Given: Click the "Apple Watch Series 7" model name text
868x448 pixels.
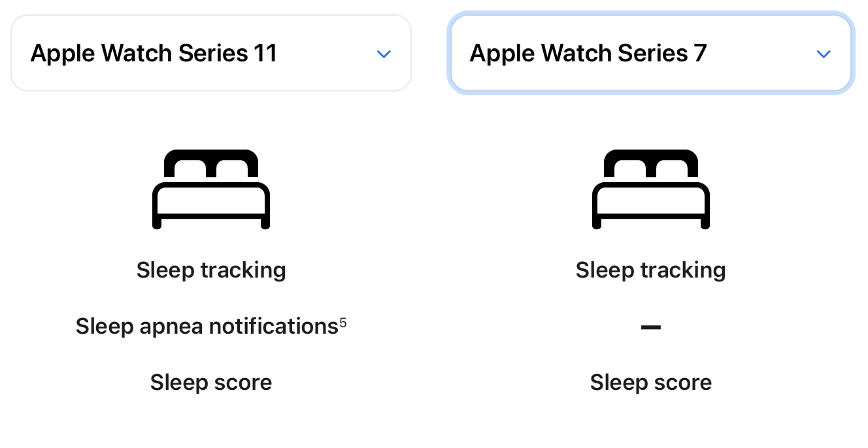Looking at the screenshot, I should coord(588,53).
